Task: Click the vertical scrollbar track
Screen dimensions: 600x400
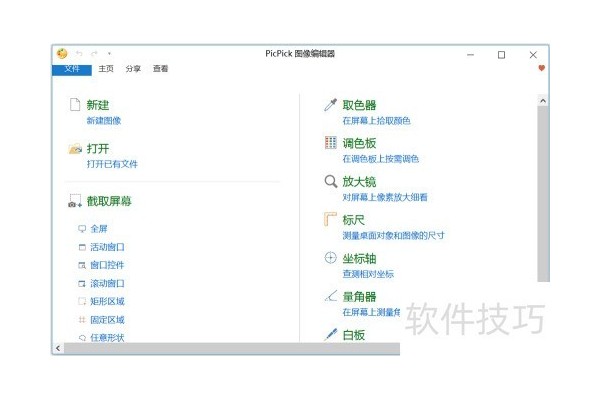Action: [x=543, y=194]
